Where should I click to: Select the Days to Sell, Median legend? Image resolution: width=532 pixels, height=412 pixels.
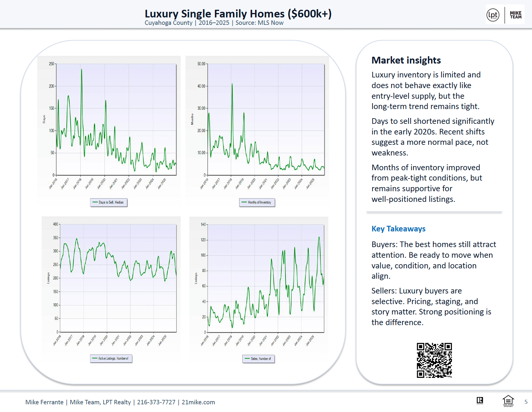pyautogui.click(x=109, y=202)
